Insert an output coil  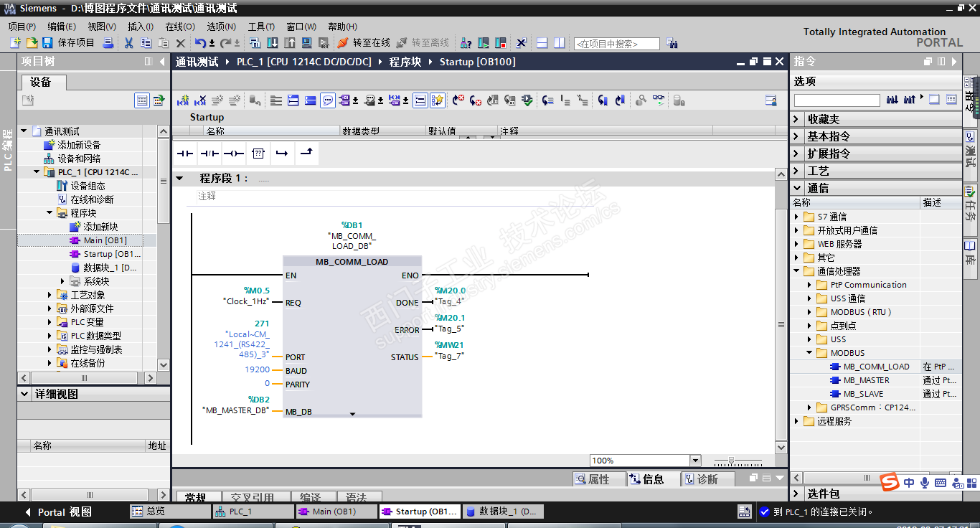[x=234, y=154]
